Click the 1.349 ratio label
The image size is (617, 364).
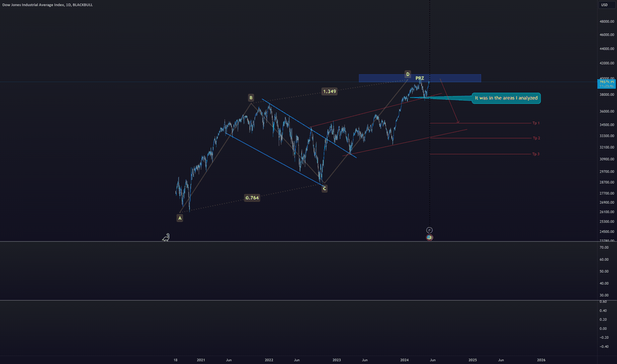[330, 91]
